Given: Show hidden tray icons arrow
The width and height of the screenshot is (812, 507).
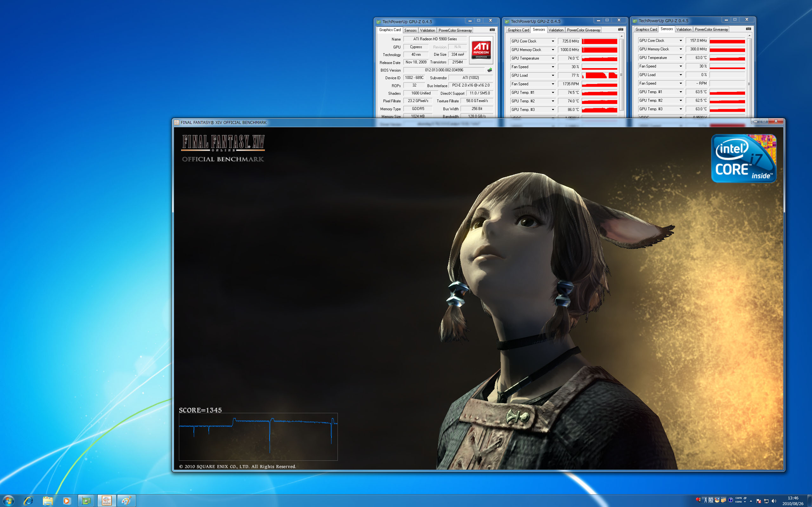Looking at the screenshot, I should (x=750, y=501).
